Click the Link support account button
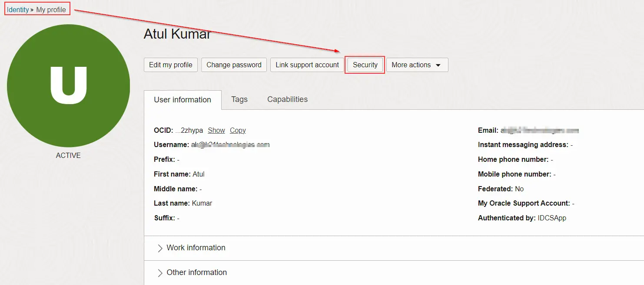The image size is (644, 285). [x=307, y=65]
